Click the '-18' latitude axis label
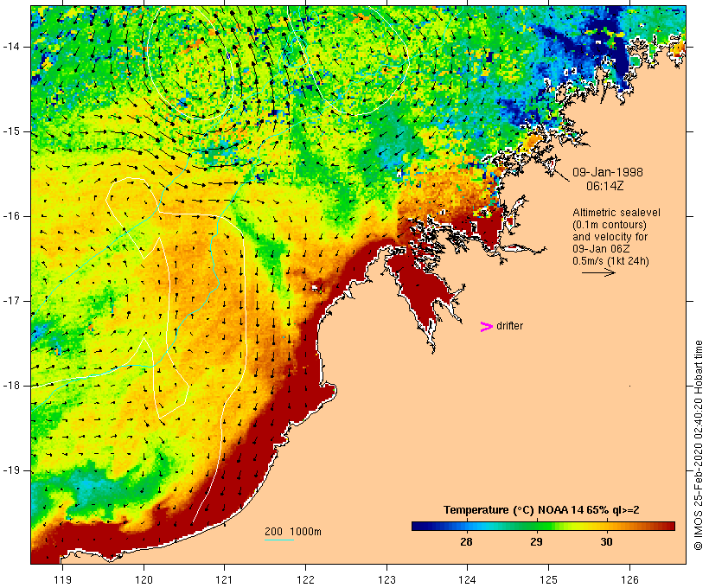 [x=10, y=386]
